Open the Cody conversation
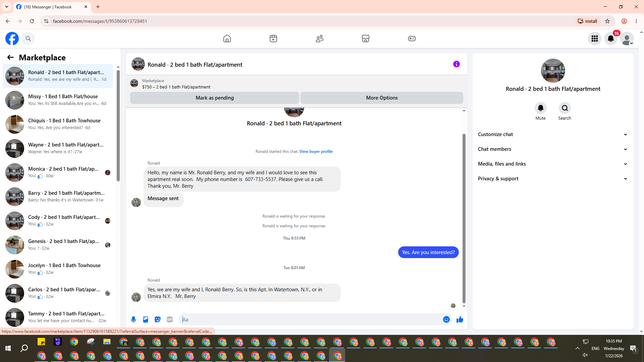The image size is (644, 362). [58, 221]
